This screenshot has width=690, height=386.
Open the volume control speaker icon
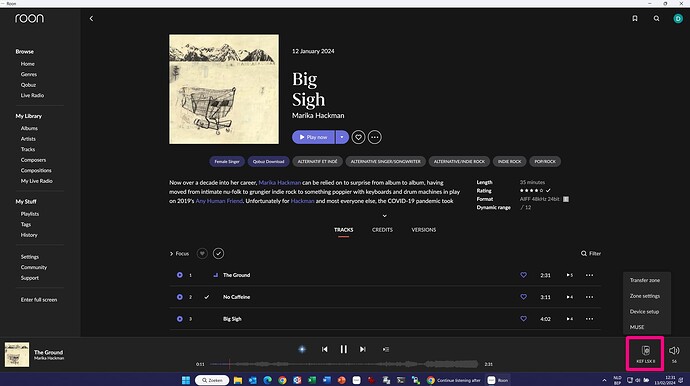point(674,351)
